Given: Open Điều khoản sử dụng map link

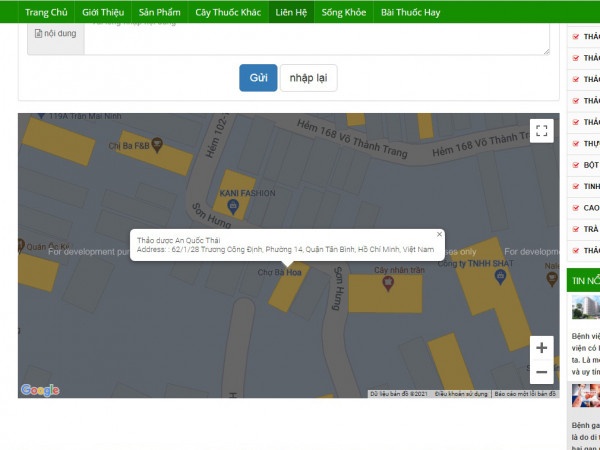Looking at the screenshot, I should pyautogui.click(x=461, y=394).
